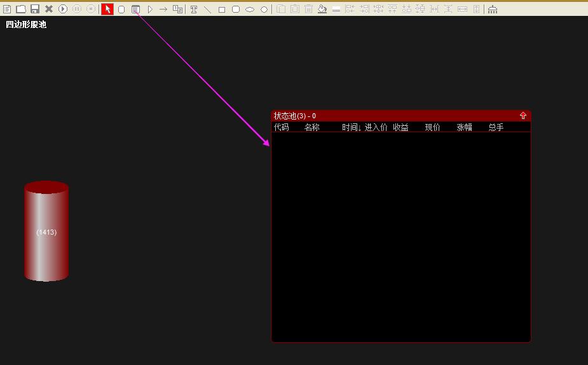The image size is (588, 365).
Task: Click the 状态池(3) - 0 title bar
Action: point(401,116)
